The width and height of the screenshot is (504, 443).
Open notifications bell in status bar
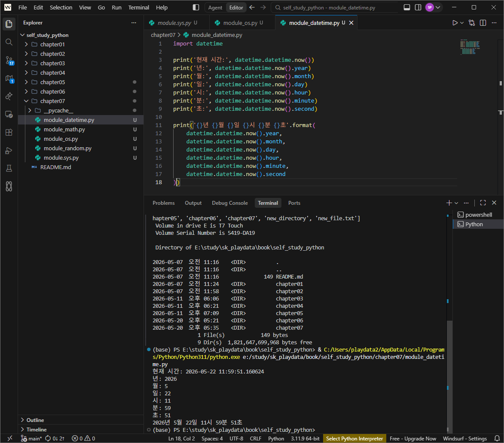pyautogui.click(x=497, y=439)
